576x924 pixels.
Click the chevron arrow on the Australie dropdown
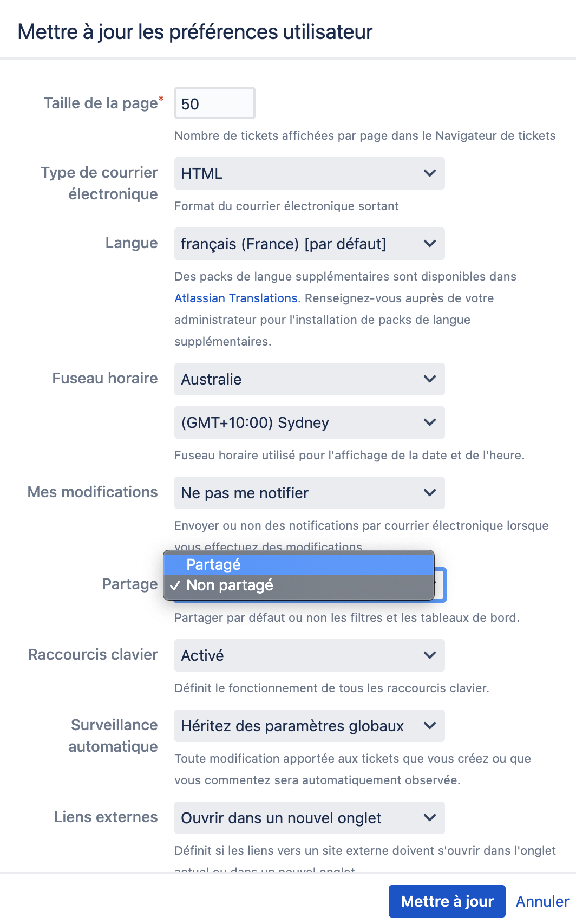tap(430, 379)
